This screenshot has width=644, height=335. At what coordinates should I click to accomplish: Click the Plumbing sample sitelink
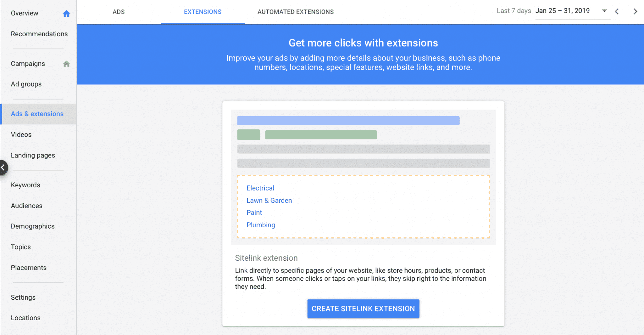point(261,225)
